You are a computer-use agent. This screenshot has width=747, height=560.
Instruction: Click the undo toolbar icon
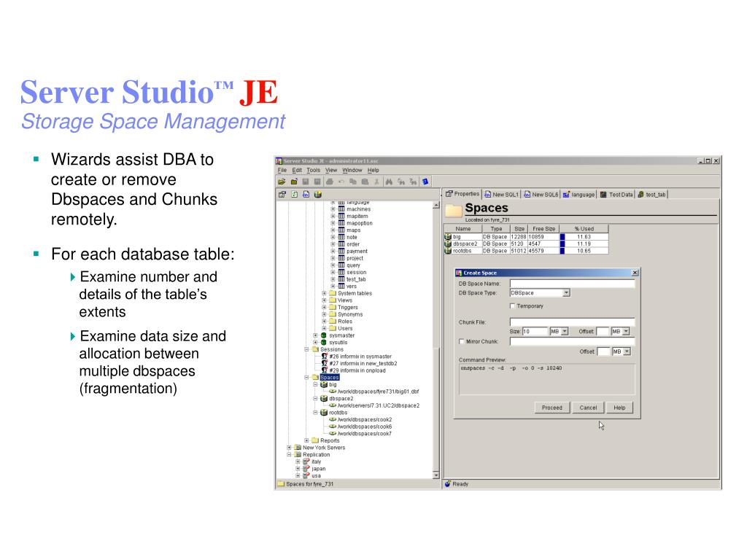click(x=341, y=182)
